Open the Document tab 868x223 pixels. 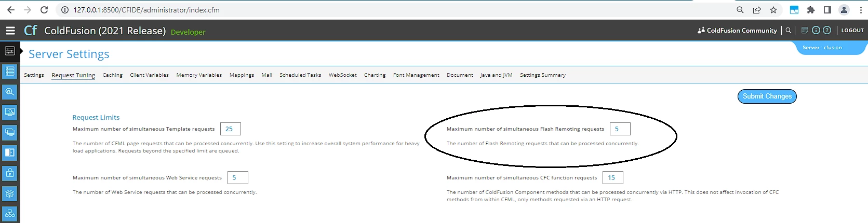460,75
